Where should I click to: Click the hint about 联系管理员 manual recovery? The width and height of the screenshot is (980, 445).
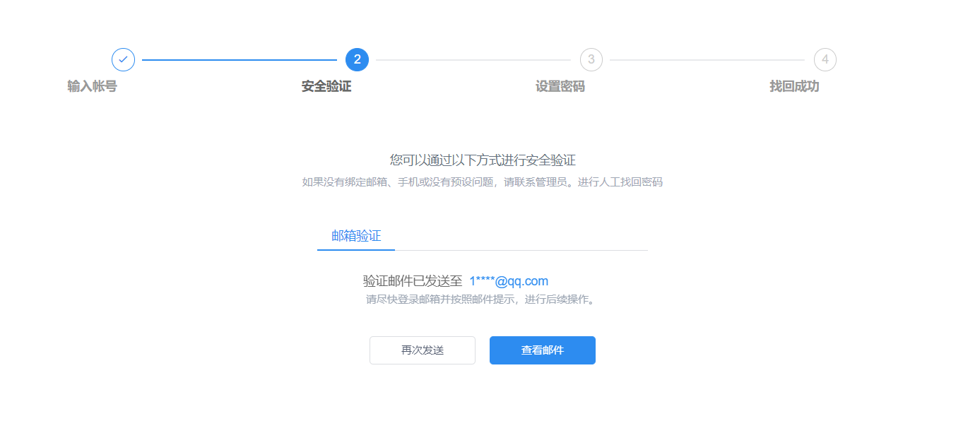coord(483,182)
